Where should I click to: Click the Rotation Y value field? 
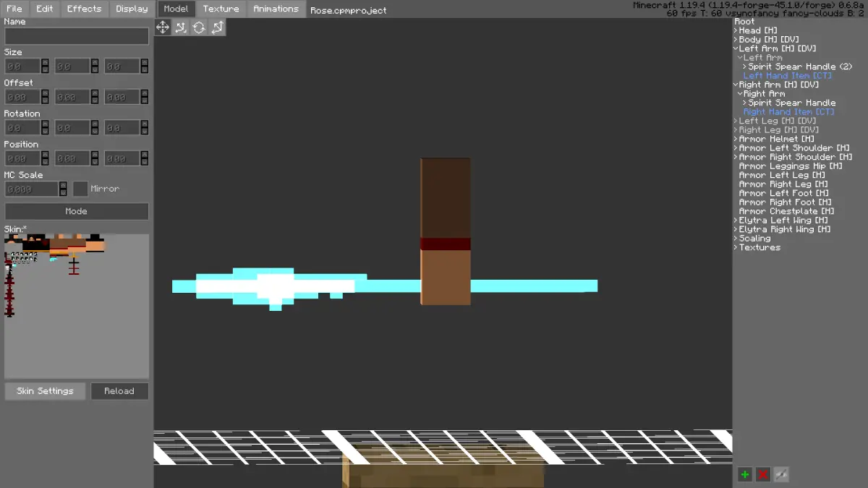(x=72, y=127)
